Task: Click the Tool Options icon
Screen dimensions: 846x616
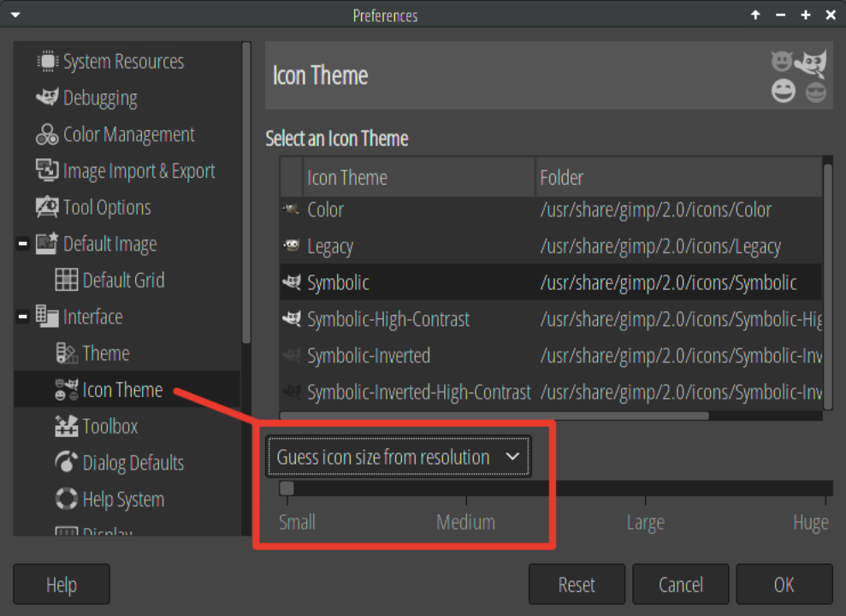Action: point(47,208)
